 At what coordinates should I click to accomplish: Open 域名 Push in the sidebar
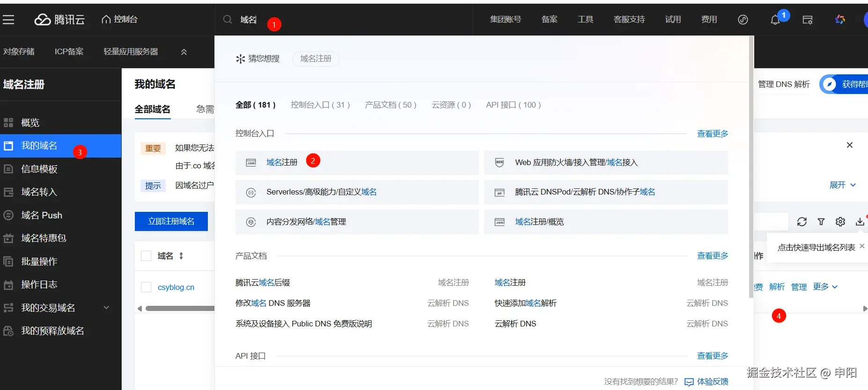point(61,215)
